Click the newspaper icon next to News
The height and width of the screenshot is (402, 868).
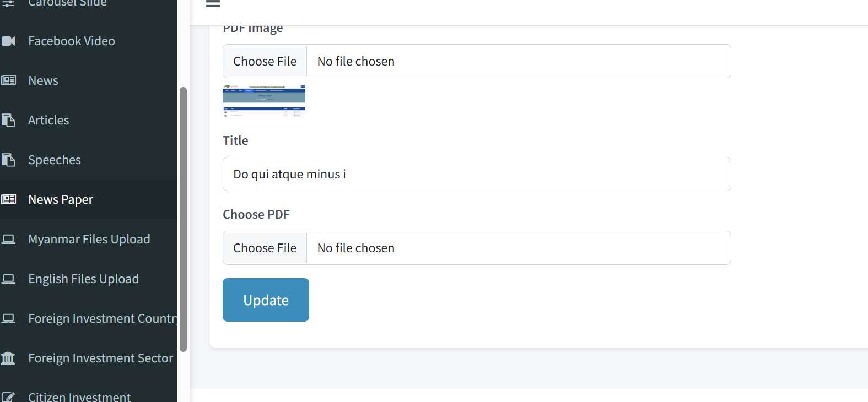[x=8, y=80]
